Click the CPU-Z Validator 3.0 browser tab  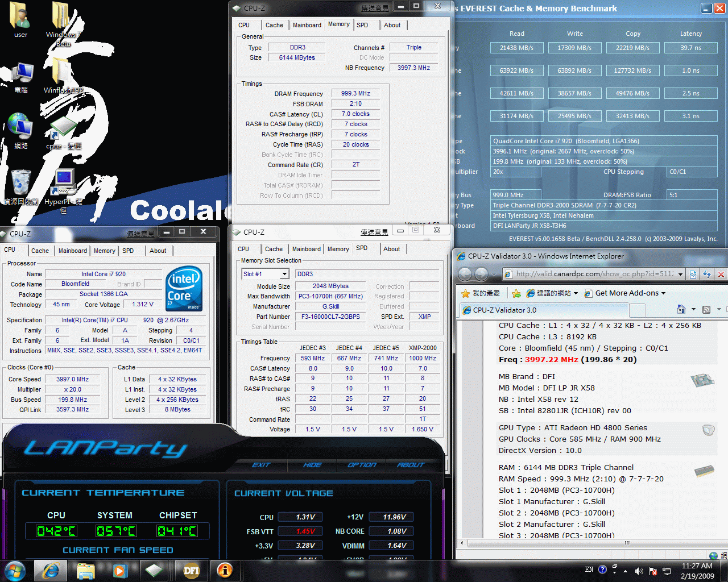545,310
